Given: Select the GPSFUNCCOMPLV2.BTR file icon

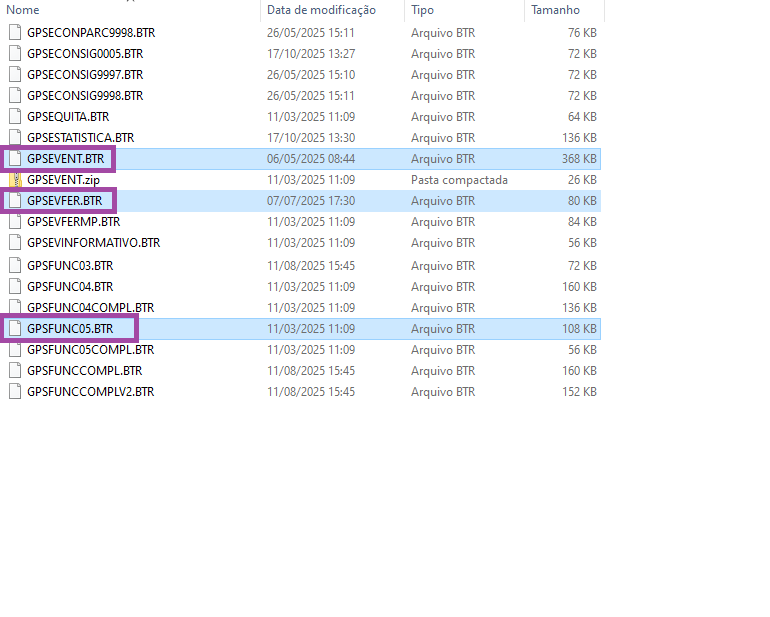Looking at the screenshot, I should coord(15,392).
